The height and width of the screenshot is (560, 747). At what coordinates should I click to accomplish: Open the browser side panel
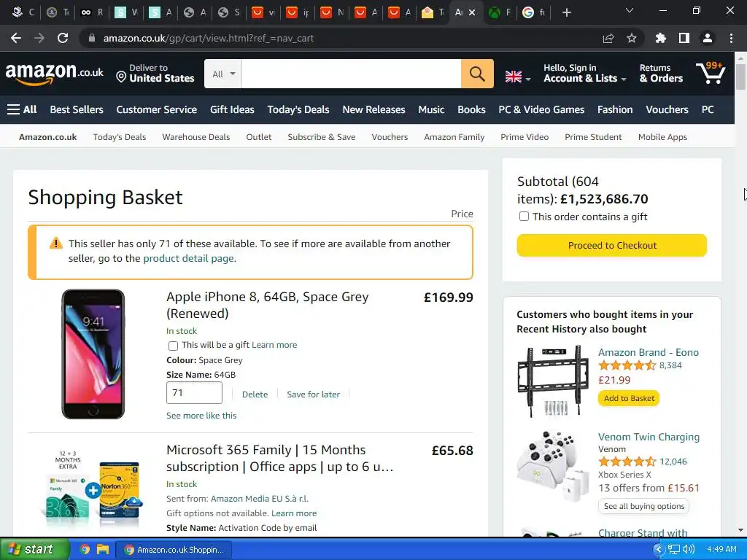pyautogui.click(x=684, y=38)
